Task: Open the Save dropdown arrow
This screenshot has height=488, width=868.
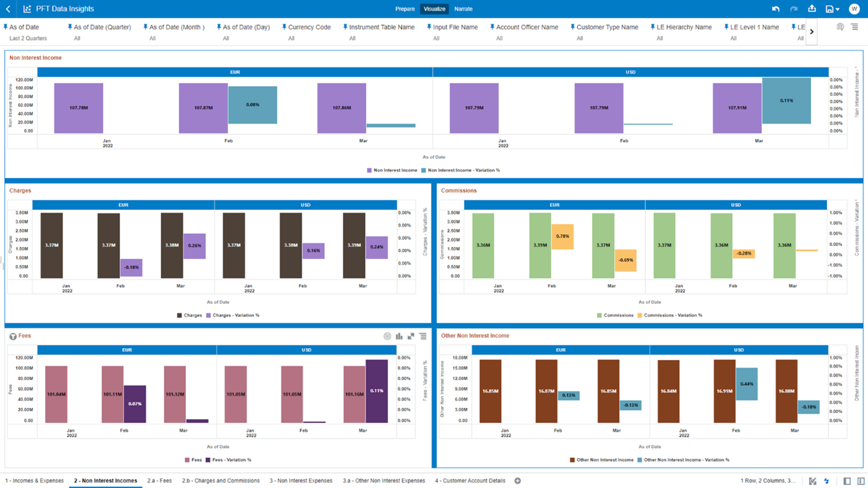Action: [x=838, y=8]
